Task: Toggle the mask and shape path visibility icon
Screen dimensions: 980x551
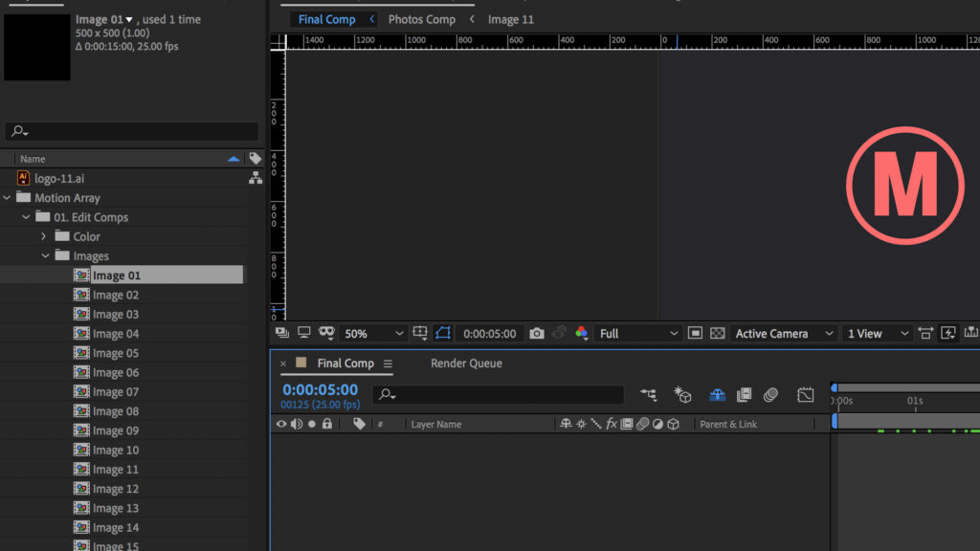Action: tap(443, 334)
